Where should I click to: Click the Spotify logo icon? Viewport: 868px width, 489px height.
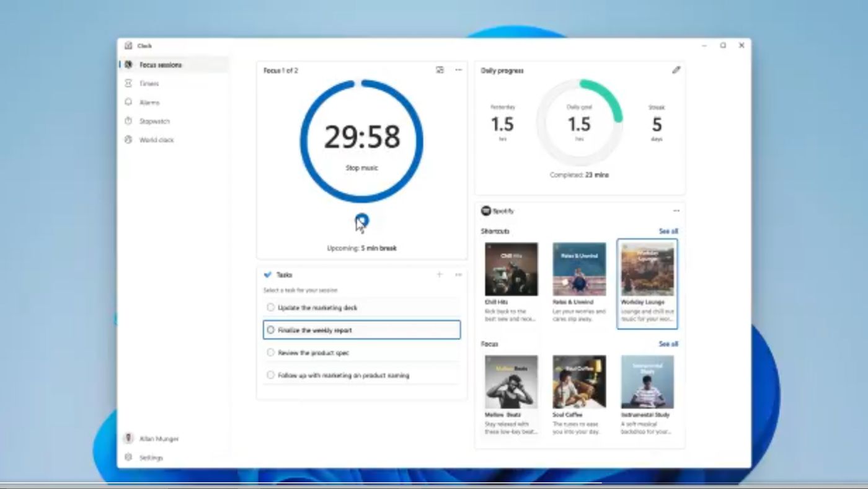485,210
